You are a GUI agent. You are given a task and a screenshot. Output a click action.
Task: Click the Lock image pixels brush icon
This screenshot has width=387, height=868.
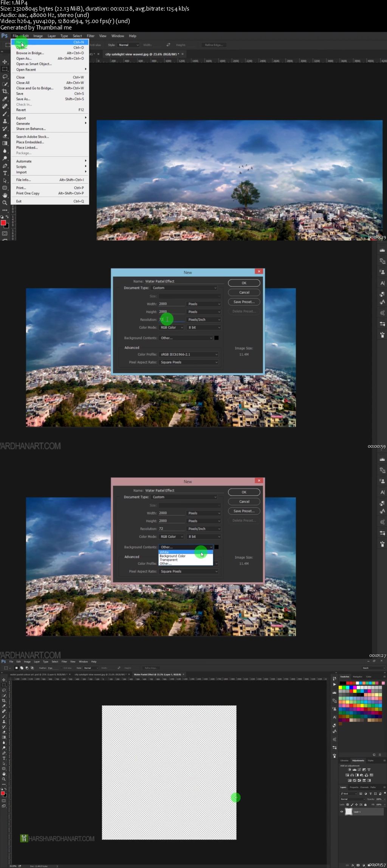[x=352, y=805]
